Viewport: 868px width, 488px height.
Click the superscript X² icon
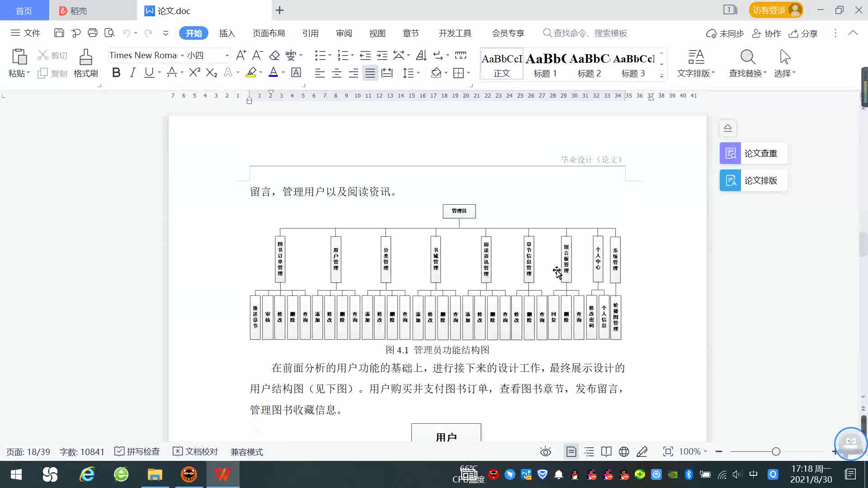pos(194,73)
